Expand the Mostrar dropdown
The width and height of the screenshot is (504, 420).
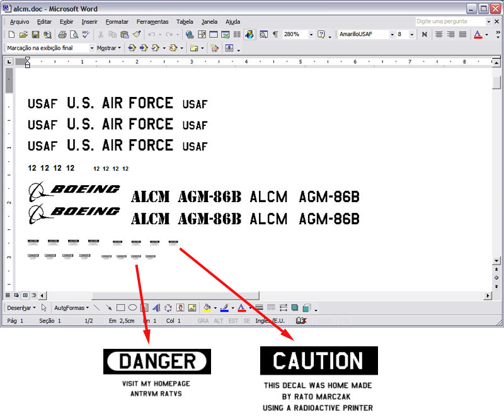pos(108,48)
